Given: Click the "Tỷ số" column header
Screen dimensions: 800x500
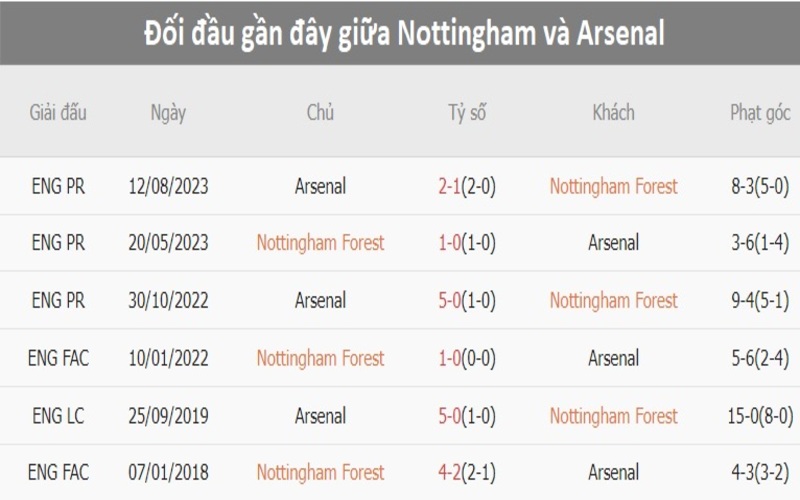Looking at the screenshot, I should pos(467,112).
